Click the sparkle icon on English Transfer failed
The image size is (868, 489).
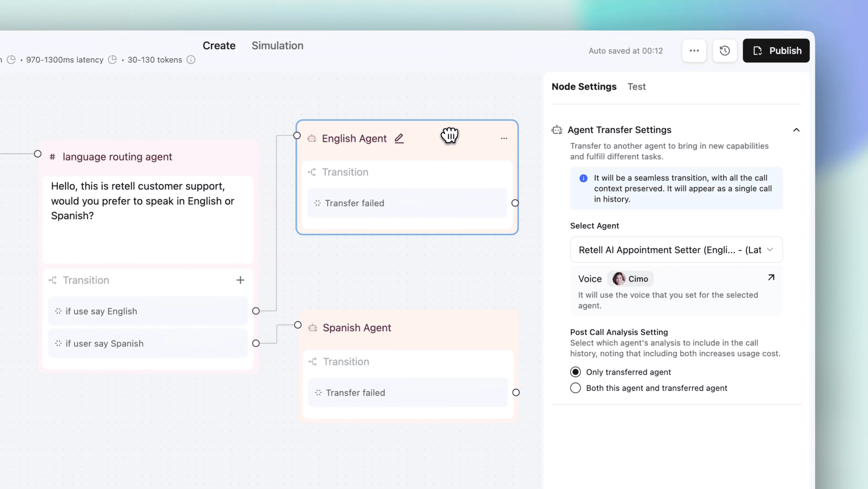317,203
